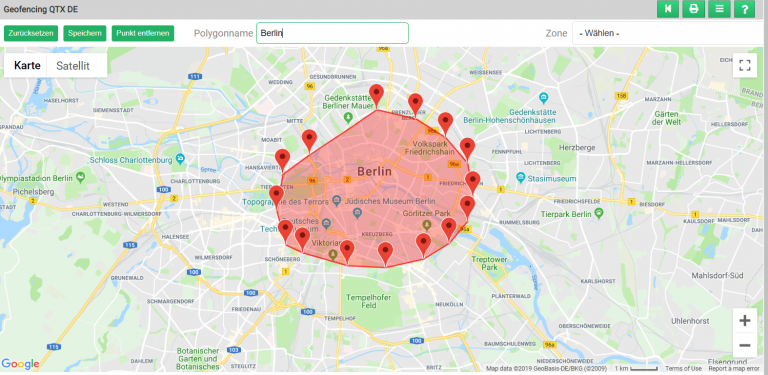
Task: Open the Terms of Use link
Action: (x=683, y=369)
